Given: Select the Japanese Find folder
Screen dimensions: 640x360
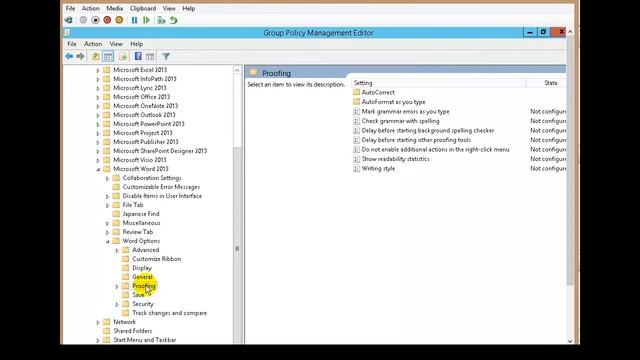Looking at the screenshot, I should pyautogui.click(x=141, y=213).
